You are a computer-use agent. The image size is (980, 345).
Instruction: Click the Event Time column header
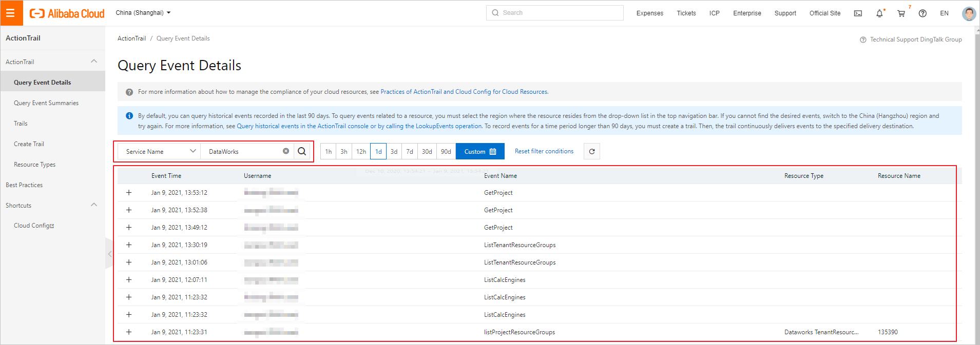click(x=166, y=176)
